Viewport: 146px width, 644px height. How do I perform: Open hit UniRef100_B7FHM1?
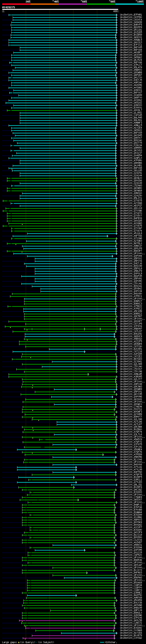point(131,15)
